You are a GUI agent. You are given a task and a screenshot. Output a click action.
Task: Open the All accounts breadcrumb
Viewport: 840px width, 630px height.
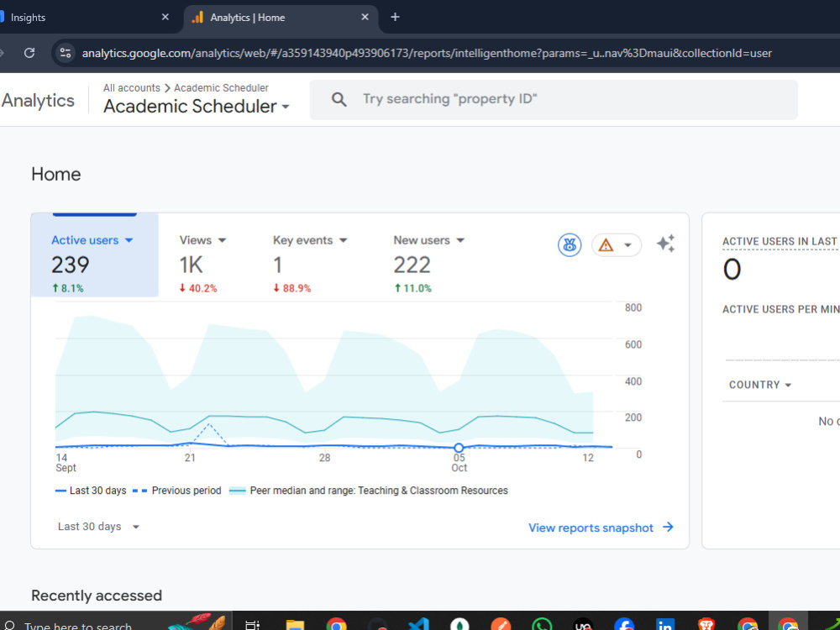coord(132,88)
